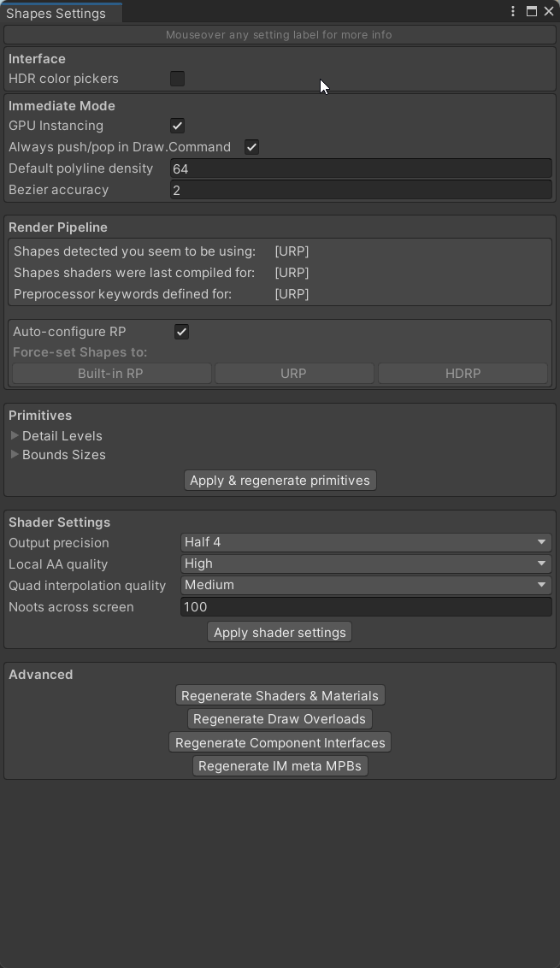Image resolution: width=560 pixels, height=968 pixels.
Task: Click Regenerate Component Interfaces button
Action: point(280,742)
